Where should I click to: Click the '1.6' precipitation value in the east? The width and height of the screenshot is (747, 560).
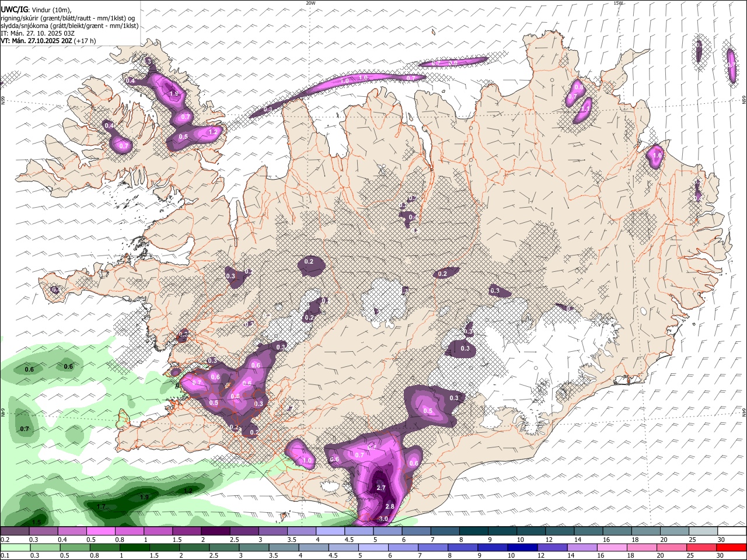point(657,156)
